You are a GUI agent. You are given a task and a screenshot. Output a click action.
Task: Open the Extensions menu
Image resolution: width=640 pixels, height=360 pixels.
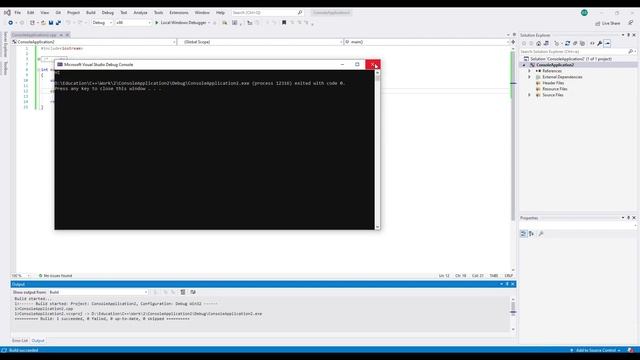pos(179,13)
